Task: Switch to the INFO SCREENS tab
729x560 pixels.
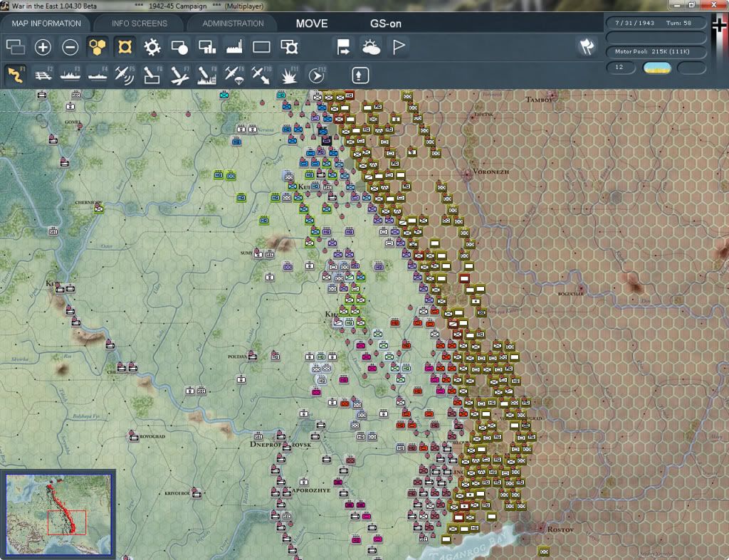Action: [139, 23]
